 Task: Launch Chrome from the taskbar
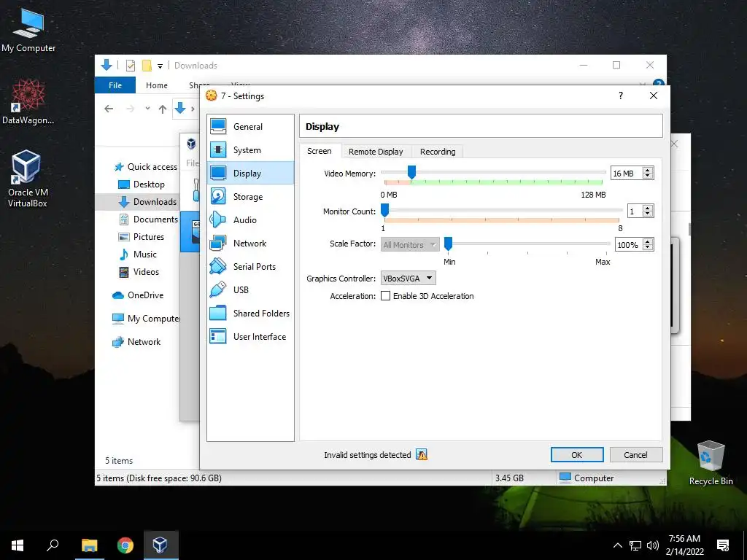[125, 545]
